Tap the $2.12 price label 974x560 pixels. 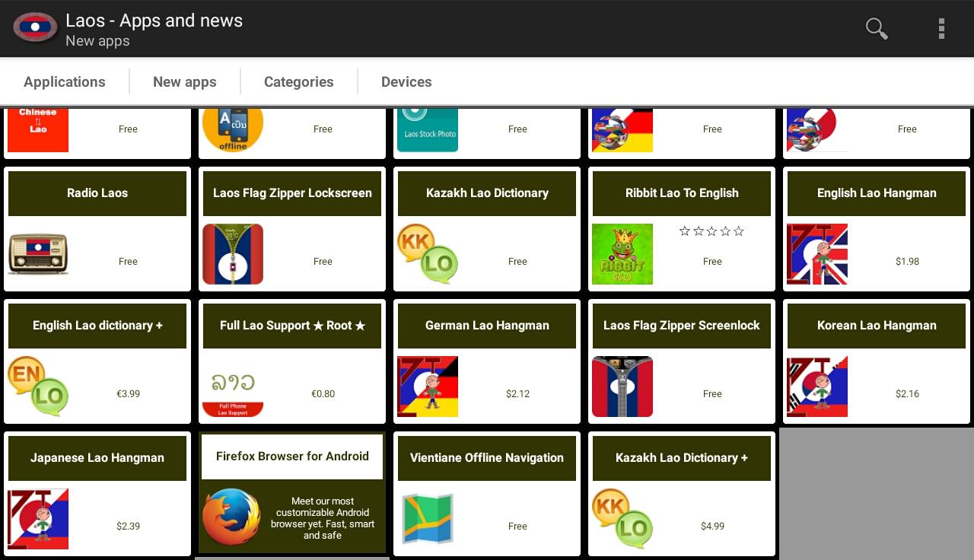tap(517, 394)
